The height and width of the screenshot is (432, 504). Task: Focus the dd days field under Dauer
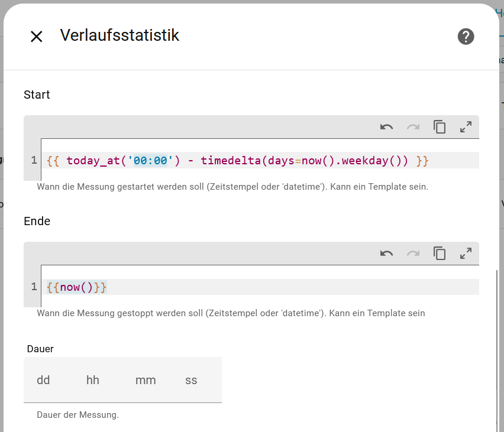tap(43, 380)
